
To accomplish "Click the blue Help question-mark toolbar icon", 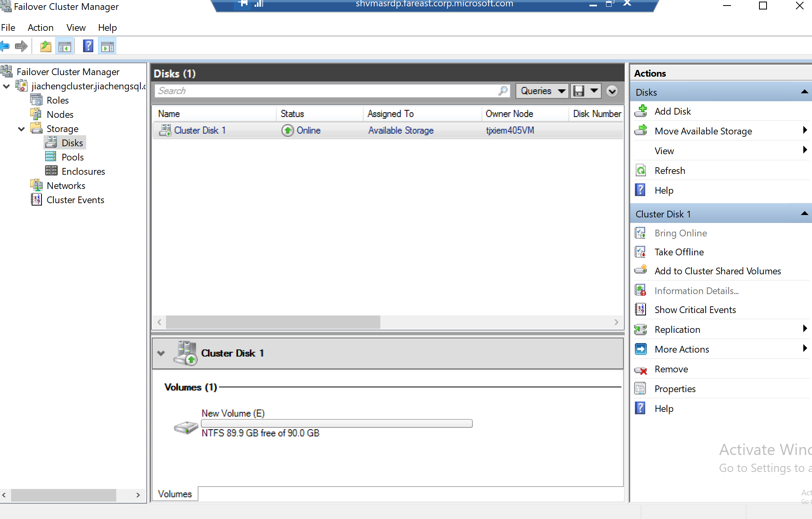I will (x=88, y=46).
